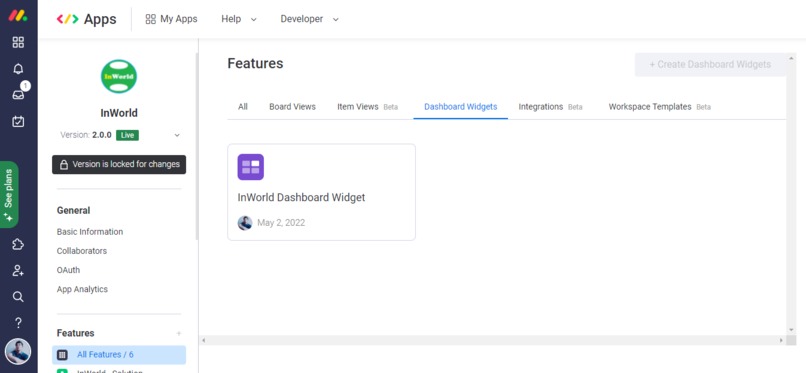806x373 pixels.
Task: Click the vertical scrollbar down arrow
Action: click(x=791, y=330)
